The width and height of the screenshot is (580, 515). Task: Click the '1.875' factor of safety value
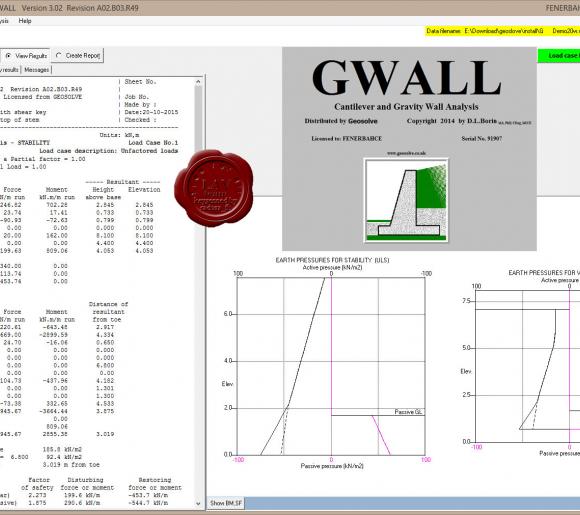pyautogui.click(x=37, y=503)
